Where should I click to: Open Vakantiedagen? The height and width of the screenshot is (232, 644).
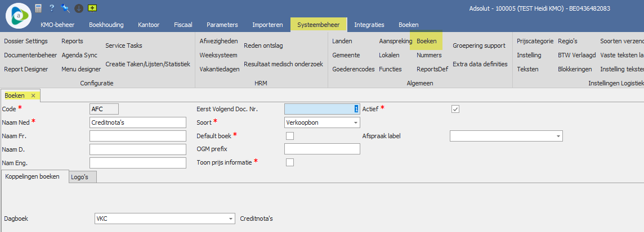click(220, 69)
